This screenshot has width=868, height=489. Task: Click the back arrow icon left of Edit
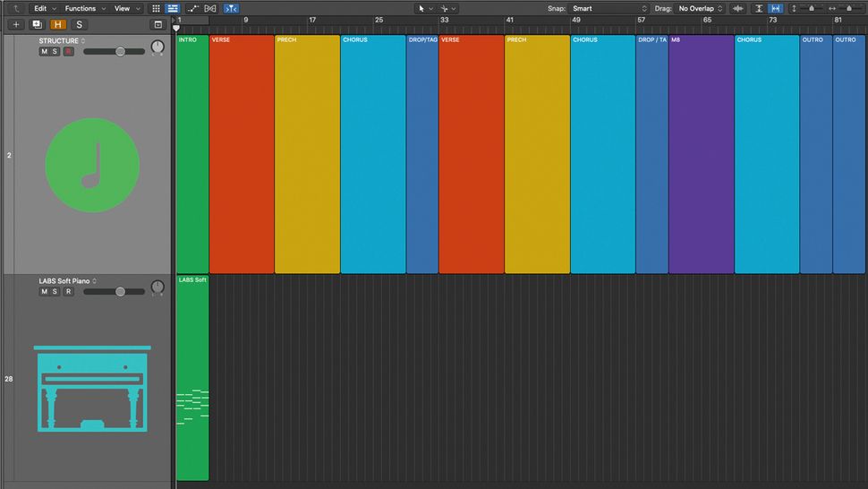tap(16, 8)
